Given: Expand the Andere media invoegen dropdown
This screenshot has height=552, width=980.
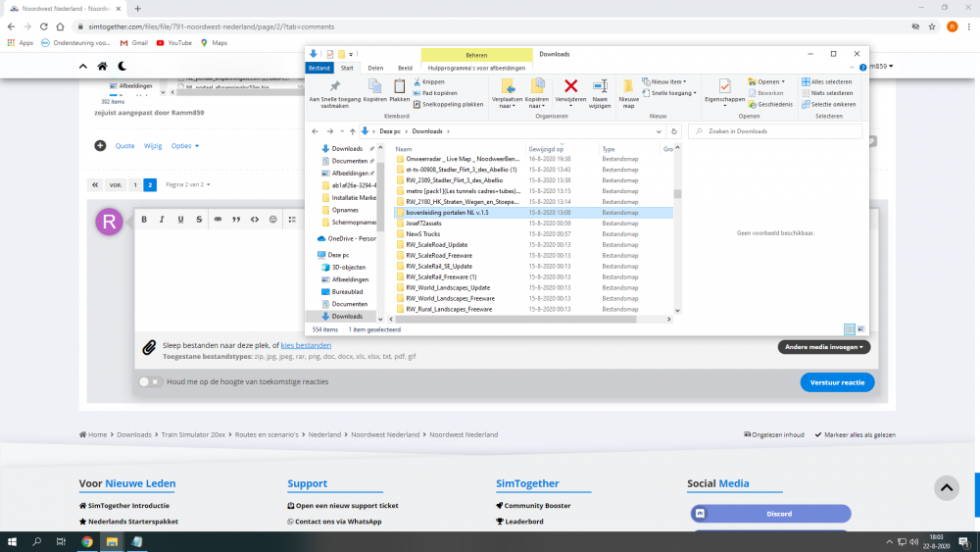Looking at the screenshot, I should tap(823, 347).
